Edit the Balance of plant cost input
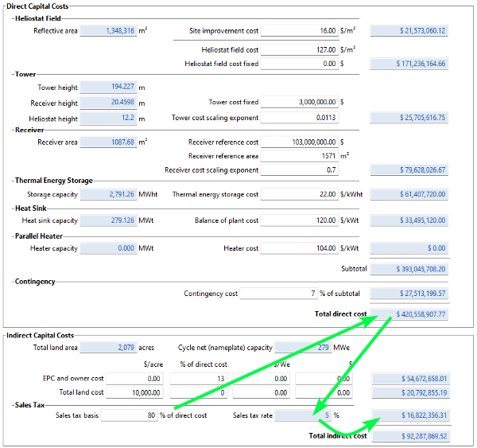 (299, 221)
